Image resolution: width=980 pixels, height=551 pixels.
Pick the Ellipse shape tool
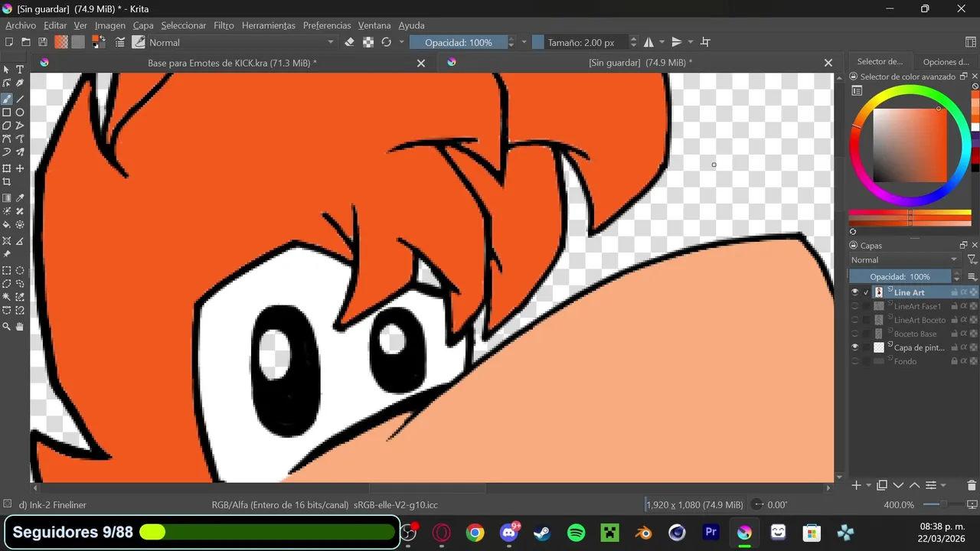coord(20,112)
